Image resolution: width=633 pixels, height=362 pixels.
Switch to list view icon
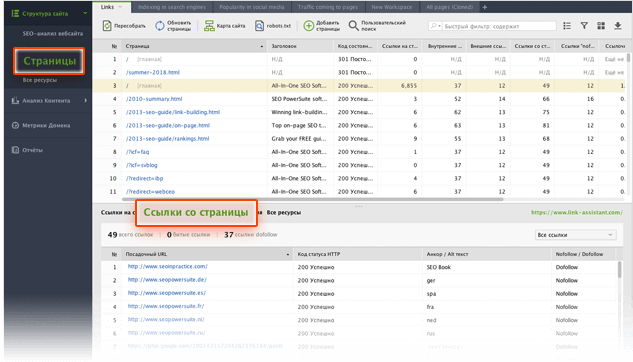pyautogui.click(x=567, y=26)
